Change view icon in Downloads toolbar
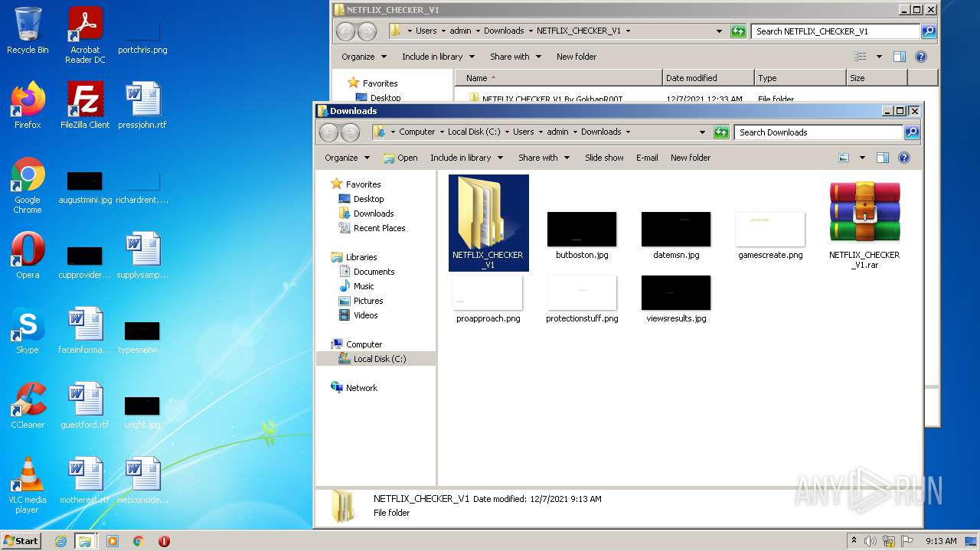 tap(844, 158)
